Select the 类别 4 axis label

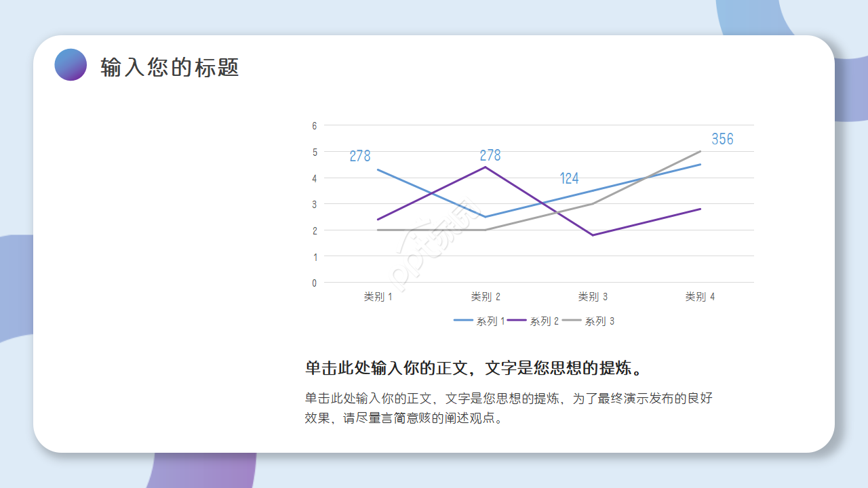pos(698,296)
